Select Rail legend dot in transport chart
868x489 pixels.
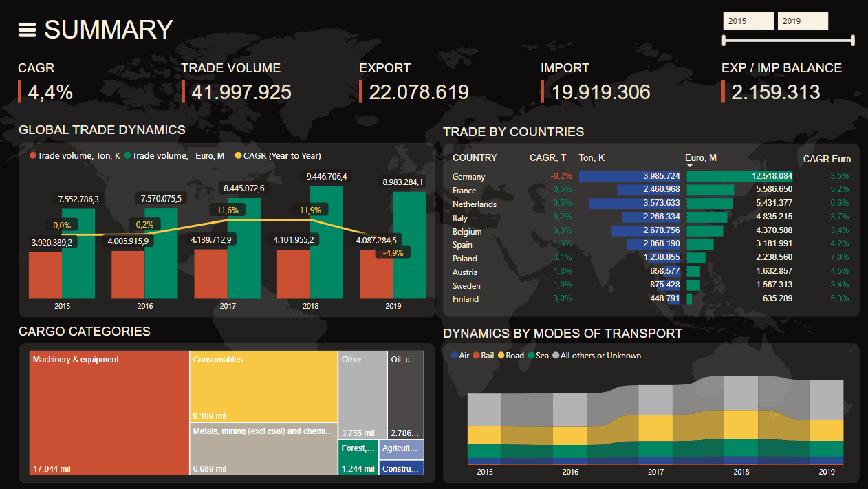pyautogui.click(x=476, y=356)
